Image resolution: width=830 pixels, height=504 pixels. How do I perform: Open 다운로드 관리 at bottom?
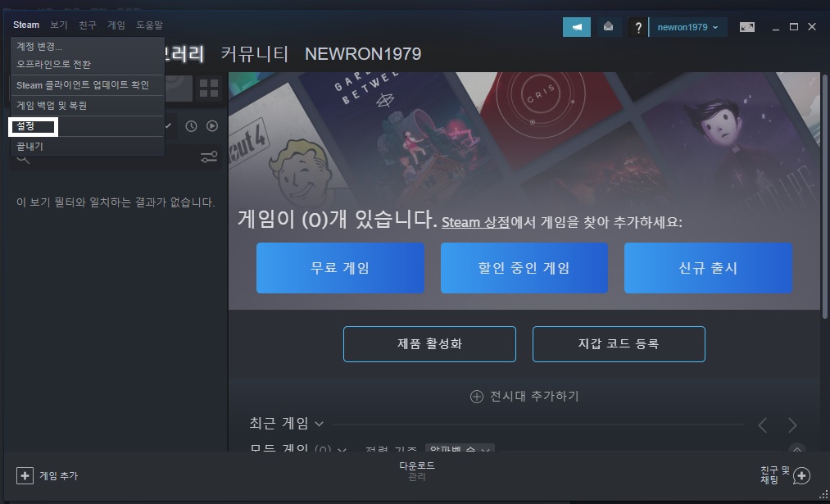(416, 471)
